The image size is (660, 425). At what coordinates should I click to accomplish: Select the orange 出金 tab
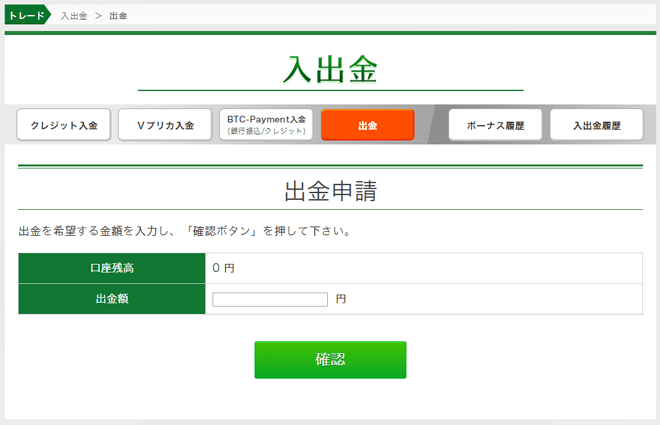click(x=367, y=125)
